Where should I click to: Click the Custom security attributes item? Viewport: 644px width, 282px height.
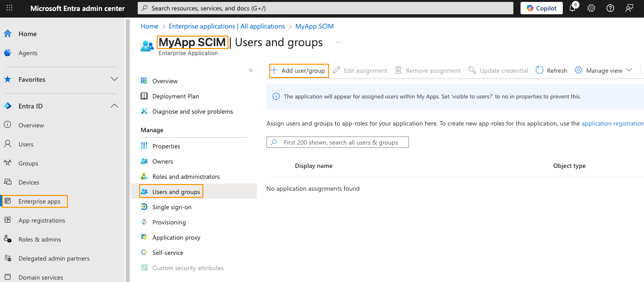pyautogui.click(x=188, y=268)
